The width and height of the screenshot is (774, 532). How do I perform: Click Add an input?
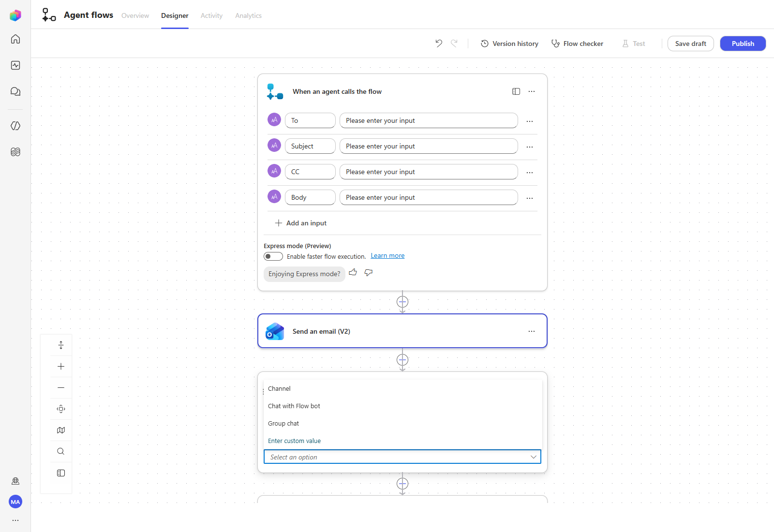301,223
